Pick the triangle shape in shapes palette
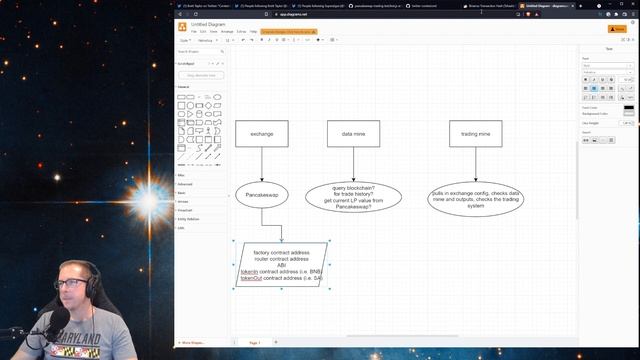This screenshot has width=640, height=360. (x=190, y=114)
